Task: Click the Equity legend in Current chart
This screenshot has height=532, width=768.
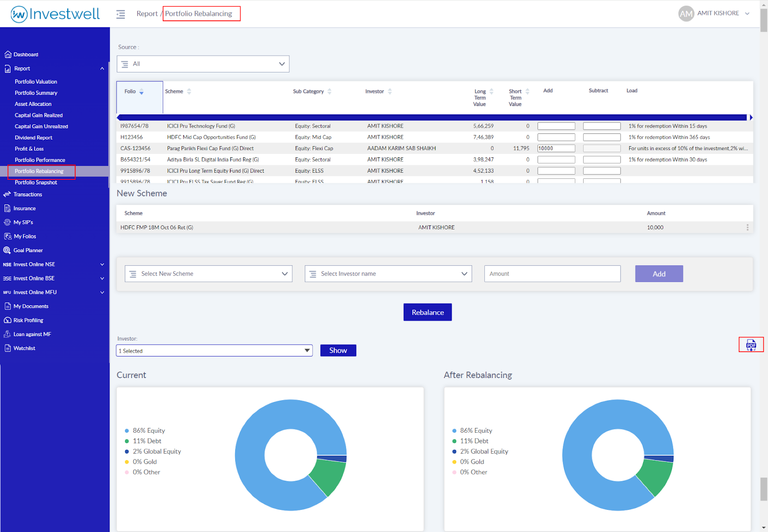Action: pos(145,431)
